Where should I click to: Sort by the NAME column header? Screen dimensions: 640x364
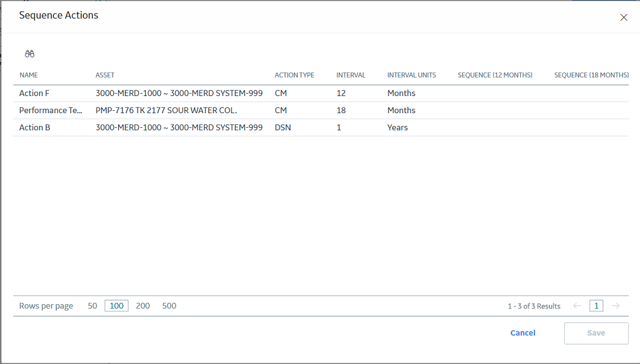tap(29, 75)
